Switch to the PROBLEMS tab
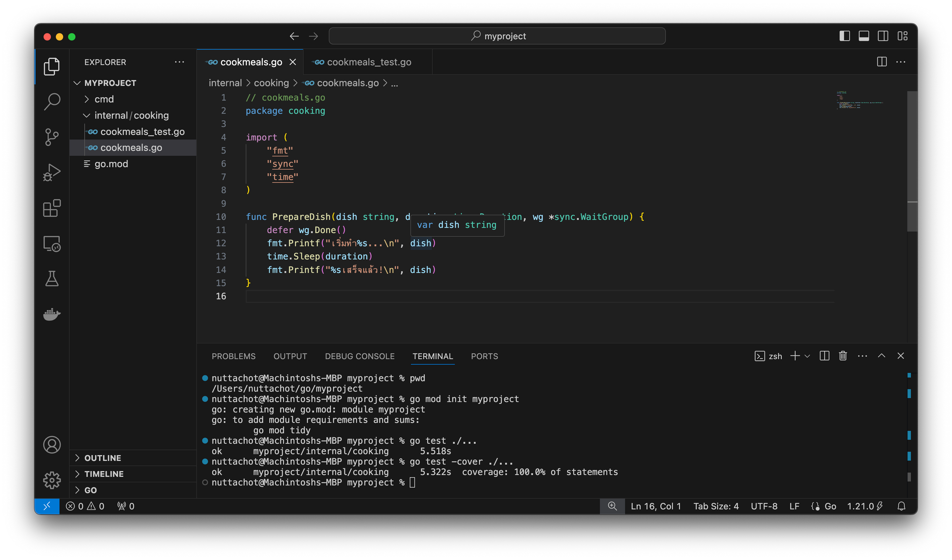This screenshot has height=560, width=952. click(x=234, y=356)
